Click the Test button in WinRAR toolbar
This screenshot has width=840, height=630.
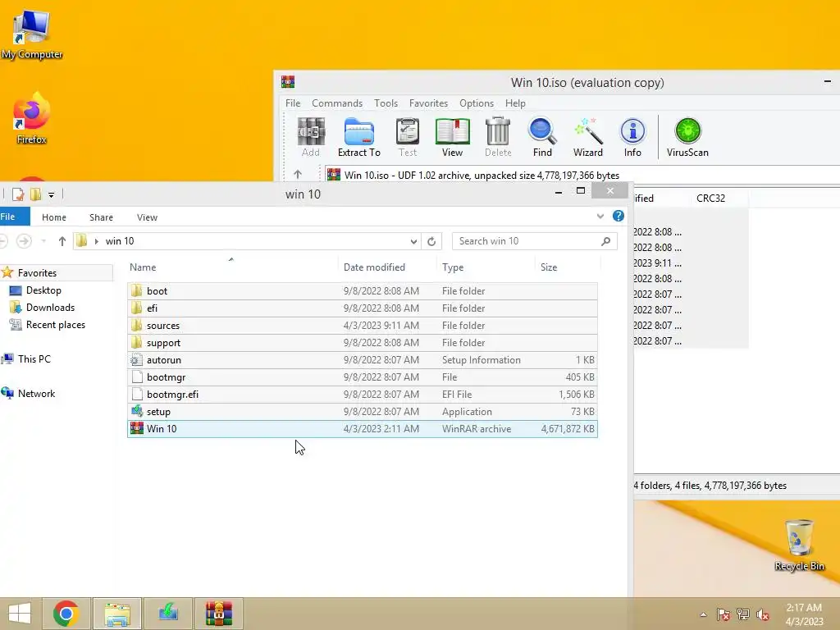tap(407, 138)
